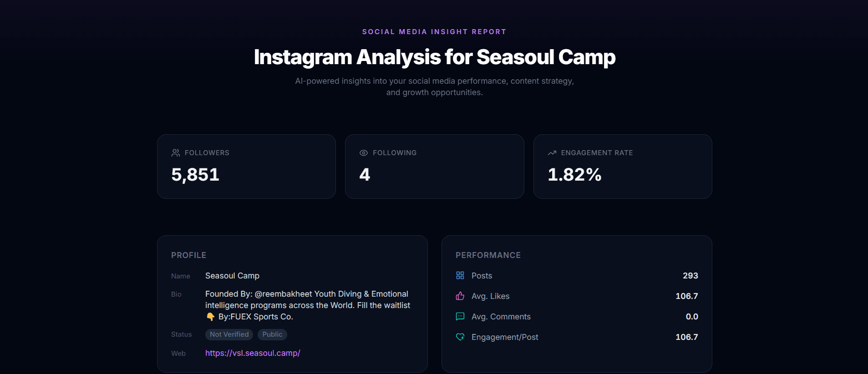
Task: Click the Posts grid icon
Action: 460,275
